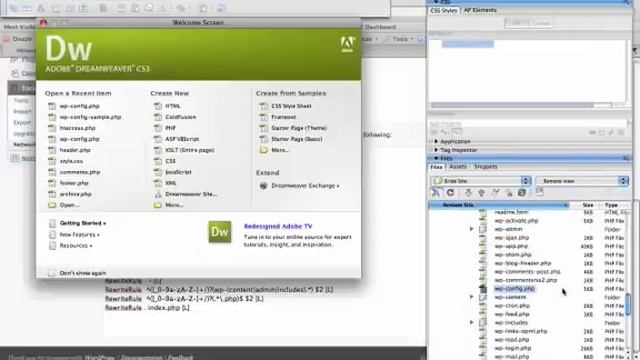Create from Frameset sample

click(x=284, y=117)
